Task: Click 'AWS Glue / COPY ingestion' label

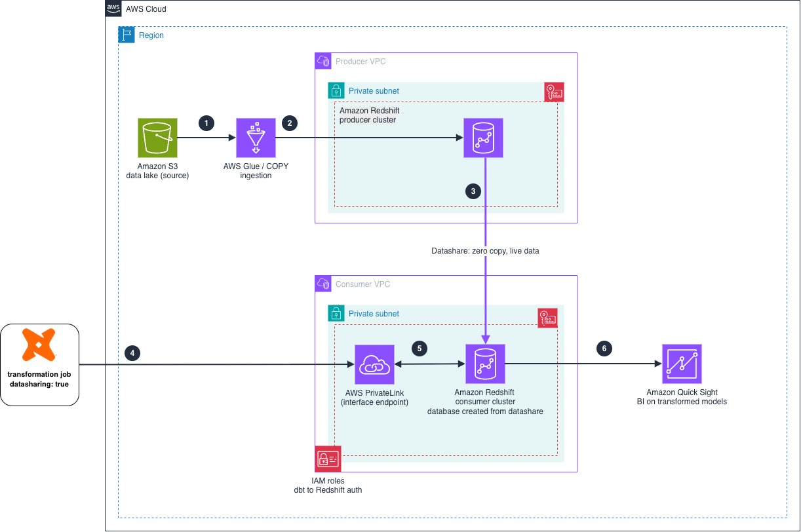Action: 256,171
